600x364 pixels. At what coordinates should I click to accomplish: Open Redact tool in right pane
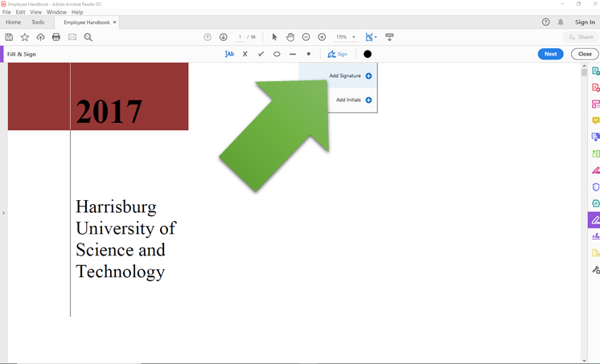pyautogui.click(x=595, y=170)
